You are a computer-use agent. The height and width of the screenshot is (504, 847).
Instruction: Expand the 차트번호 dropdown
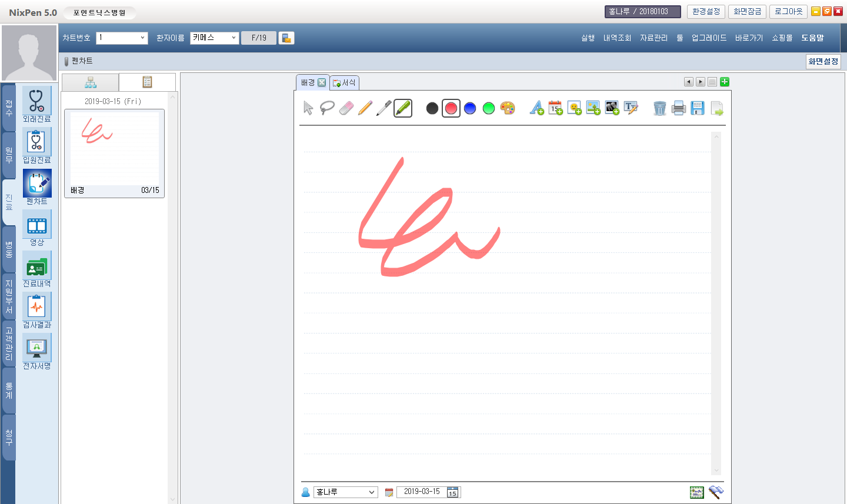(142, 38)
